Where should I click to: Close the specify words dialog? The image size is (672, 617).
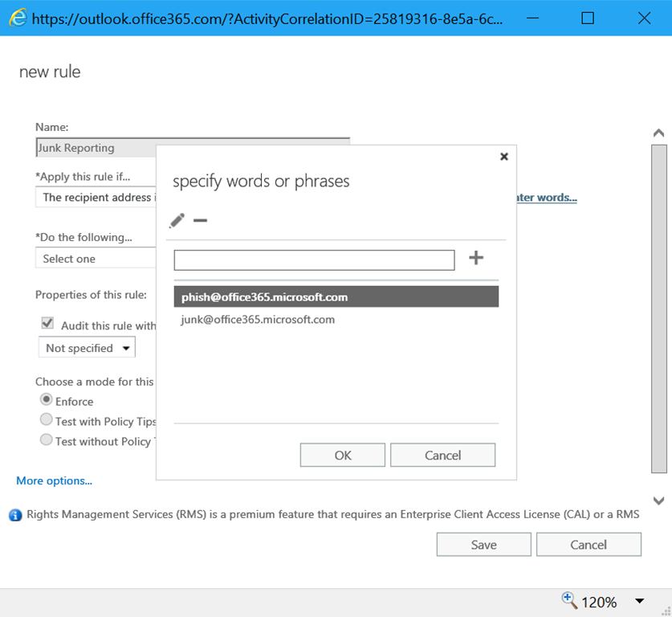coord(504,157)
